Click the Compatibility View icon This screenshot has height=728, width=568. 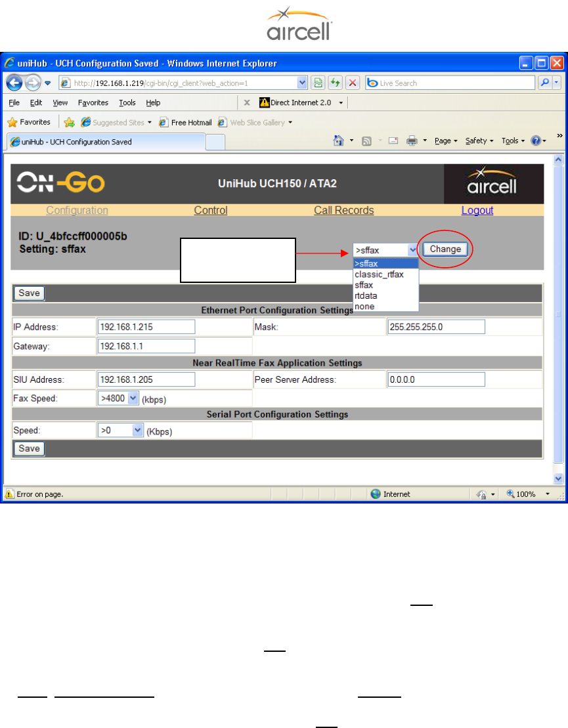pos(318,83)
